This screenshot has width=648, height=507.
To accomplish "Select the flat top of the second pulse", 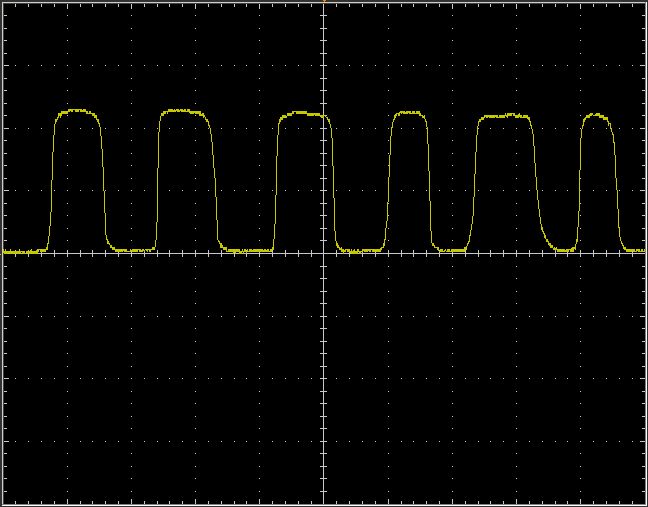I will pos(185,112).
